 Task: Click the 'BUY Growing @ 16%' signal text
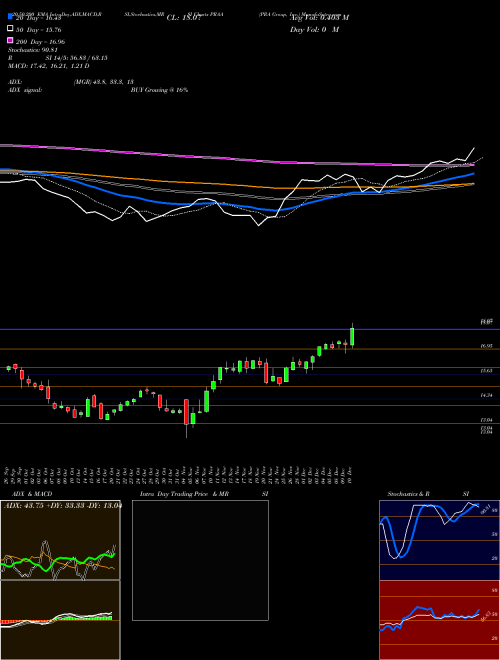[159, 90]
